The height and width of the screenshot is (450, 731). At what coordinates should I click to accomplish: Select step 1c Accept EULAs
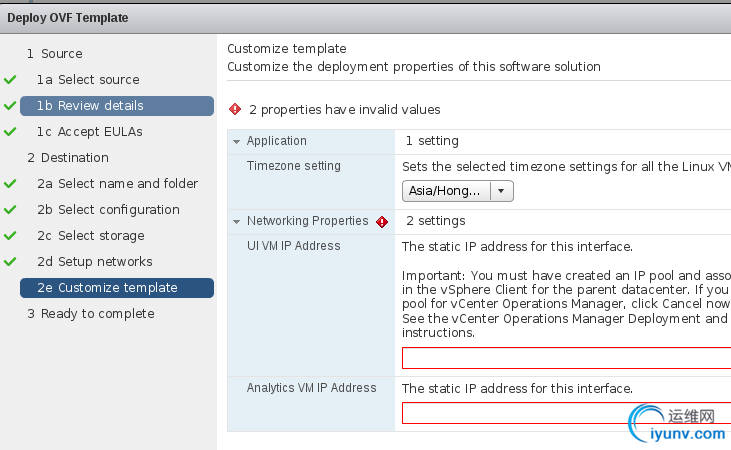tap(90, 132)
